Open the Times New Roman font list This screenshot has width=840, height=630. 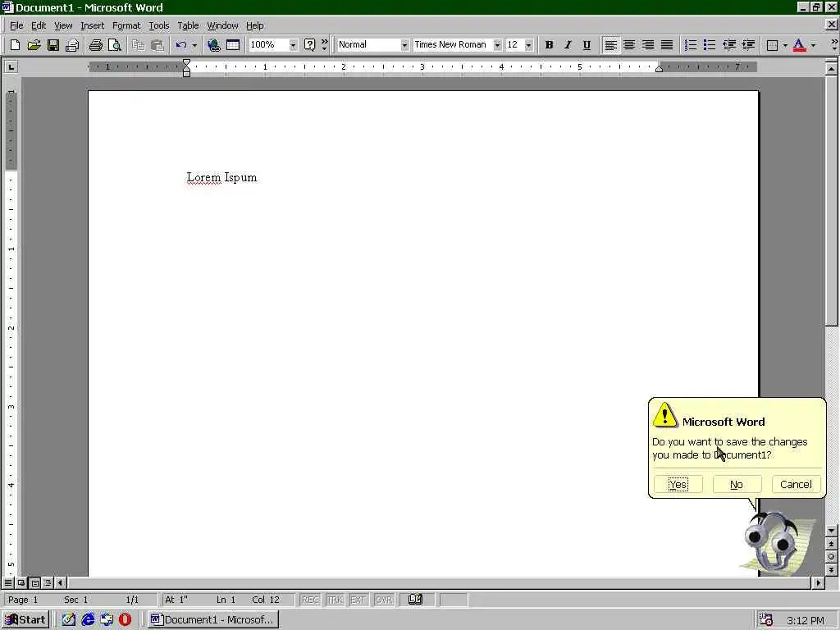click(498, 45)
